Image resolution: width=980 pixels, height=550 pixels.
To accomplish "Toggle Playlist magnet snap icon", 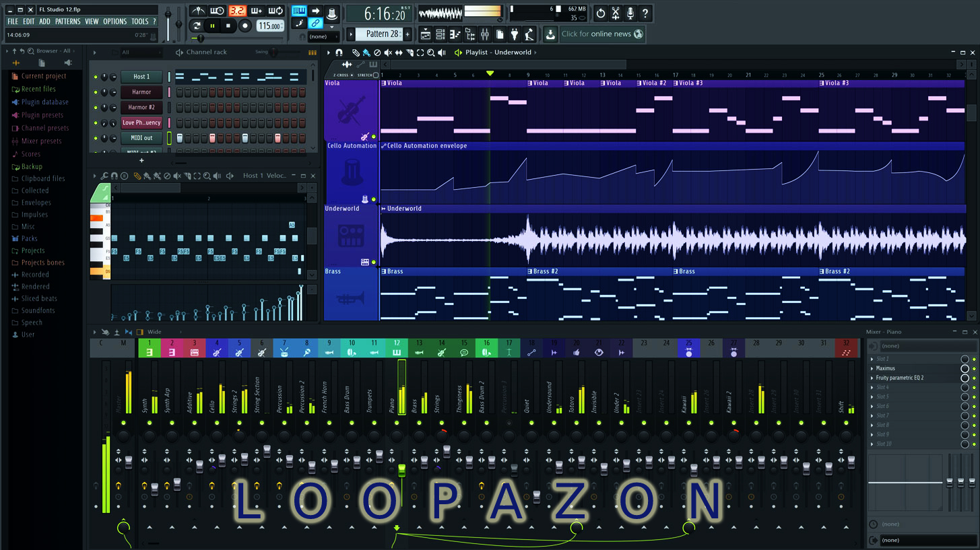I will point(339,53).
